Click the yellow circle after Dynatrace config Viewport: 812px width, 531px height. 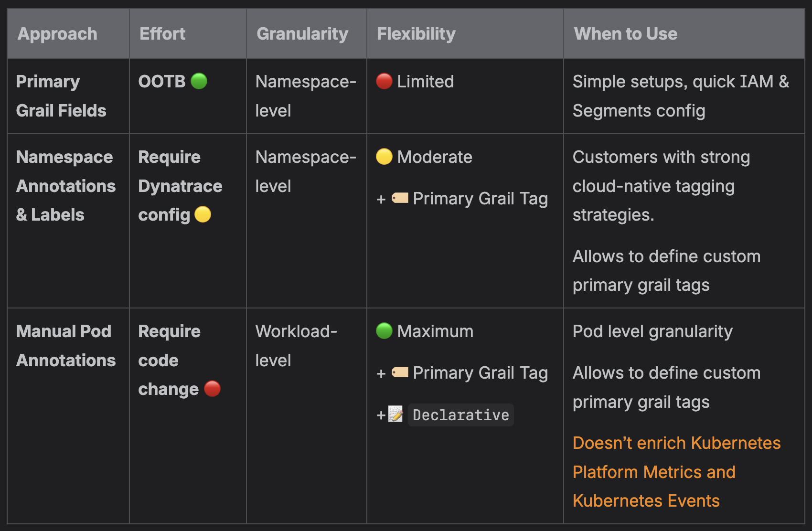[x=203, y=214]
